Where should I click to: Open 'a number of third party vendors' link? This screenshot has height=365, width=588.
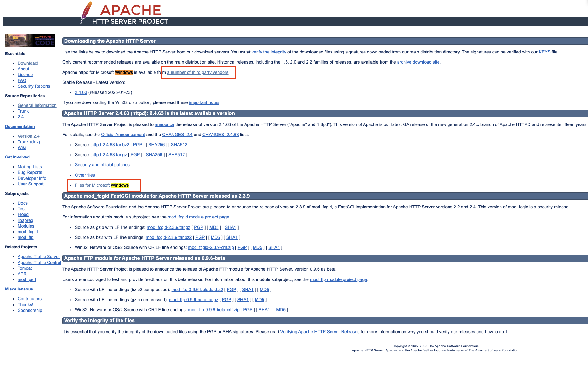tap(198, 72)
